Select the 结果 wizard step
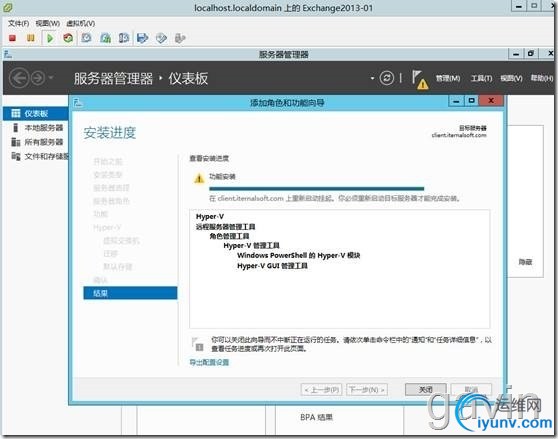Image resolution: width=558 pixels, height=439 pixels. tap(130, 293)
